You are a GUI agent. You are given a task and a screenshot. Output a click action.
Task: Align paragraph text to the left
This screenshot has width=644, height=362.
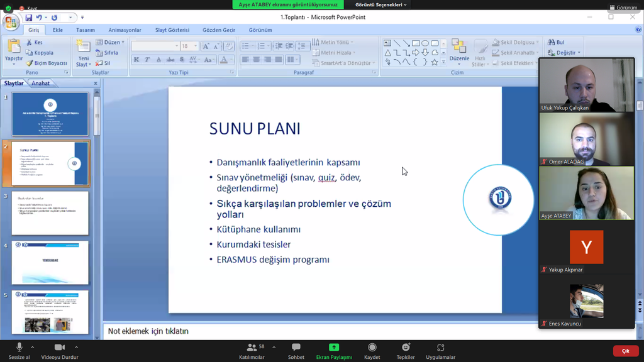click(x=245, y=60)
